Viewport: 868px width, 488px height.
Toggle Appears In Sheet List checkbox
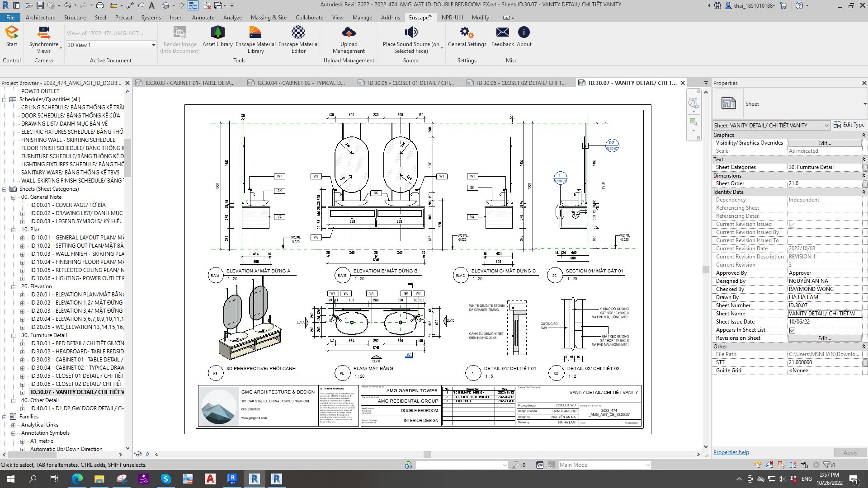point(792,330)
